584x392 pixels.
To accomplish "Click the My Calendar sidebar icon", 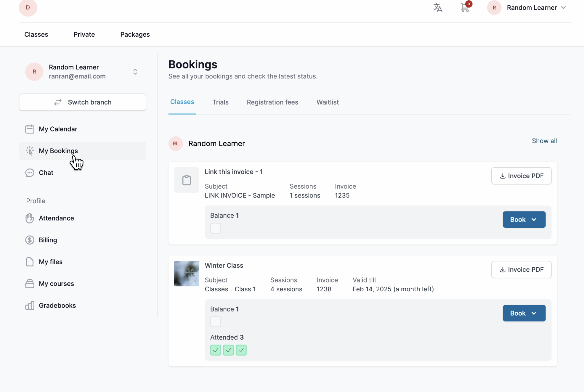I will coord(30,129).
